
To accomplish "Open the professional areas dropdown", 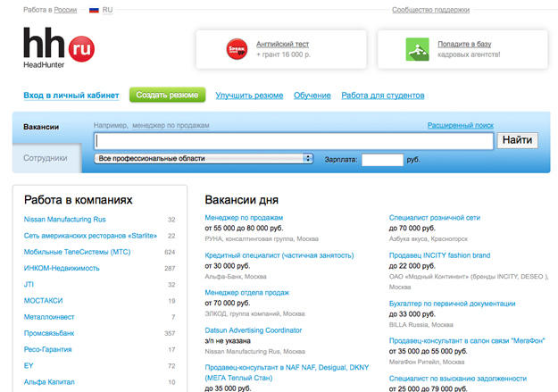I will point(204,158).
